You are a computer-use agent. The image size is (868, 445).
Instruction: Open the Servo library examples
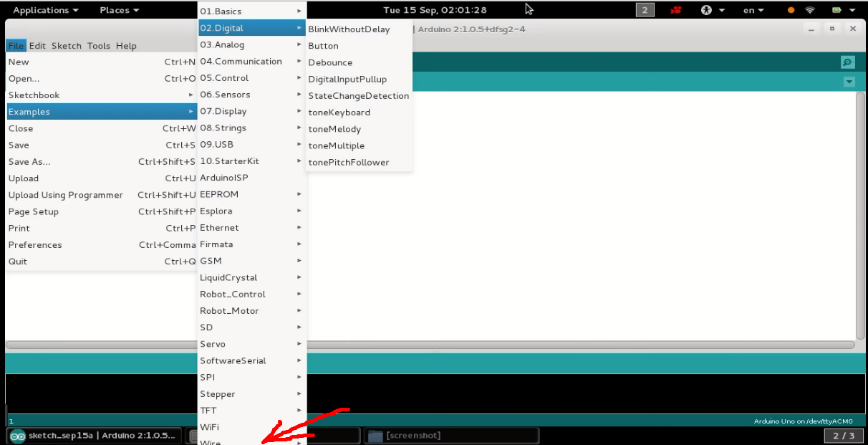pos(252,344)
